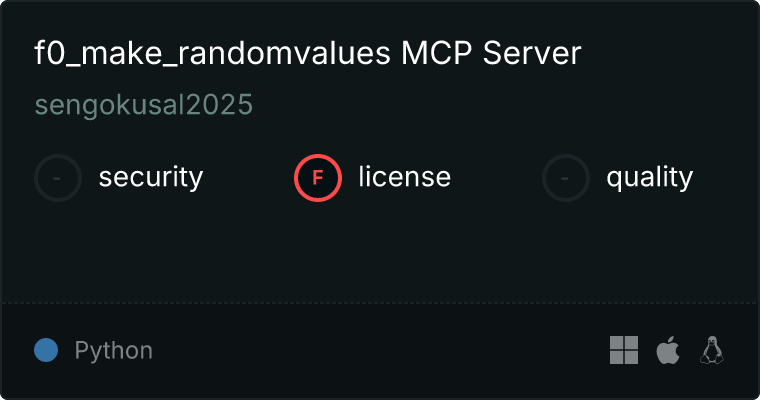Click the letter F inside the license badge
760x400 pixels.
click(318, 178)
